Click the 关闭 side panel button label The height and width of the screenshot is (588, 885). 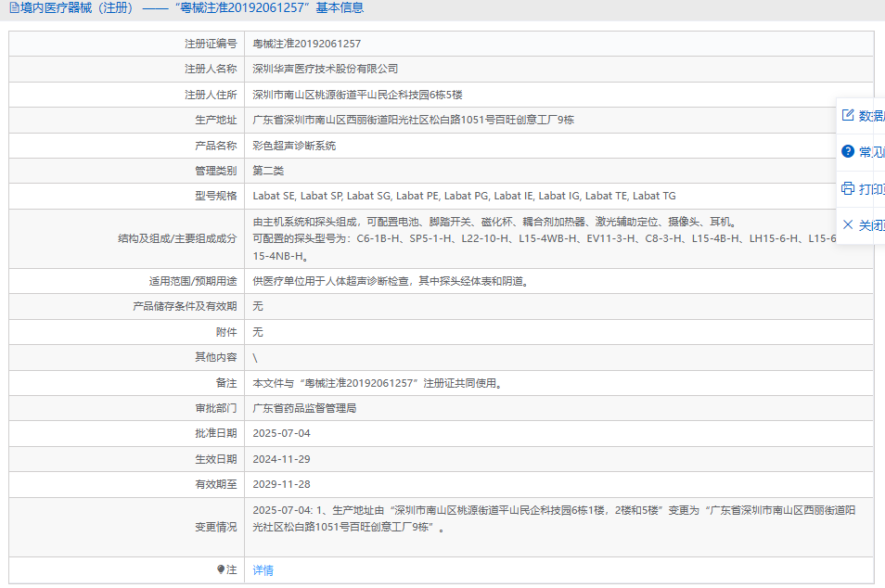[871, 225]
